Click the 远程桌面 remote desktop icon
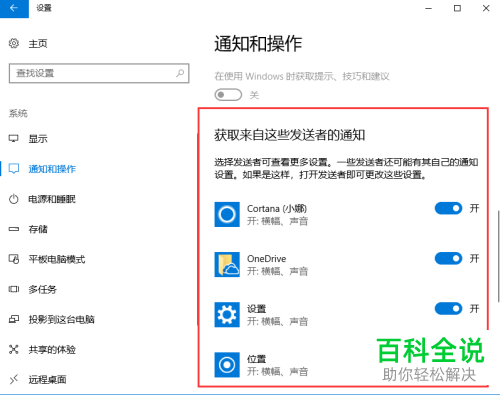This screenshot has width=500, height=395. pos(14,379)
